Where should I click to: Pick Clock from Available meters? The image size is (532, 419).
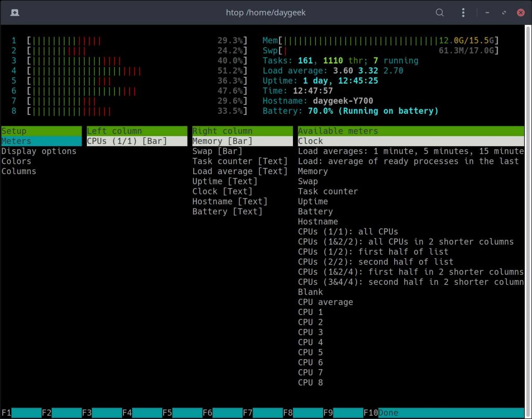coord(311,141)
